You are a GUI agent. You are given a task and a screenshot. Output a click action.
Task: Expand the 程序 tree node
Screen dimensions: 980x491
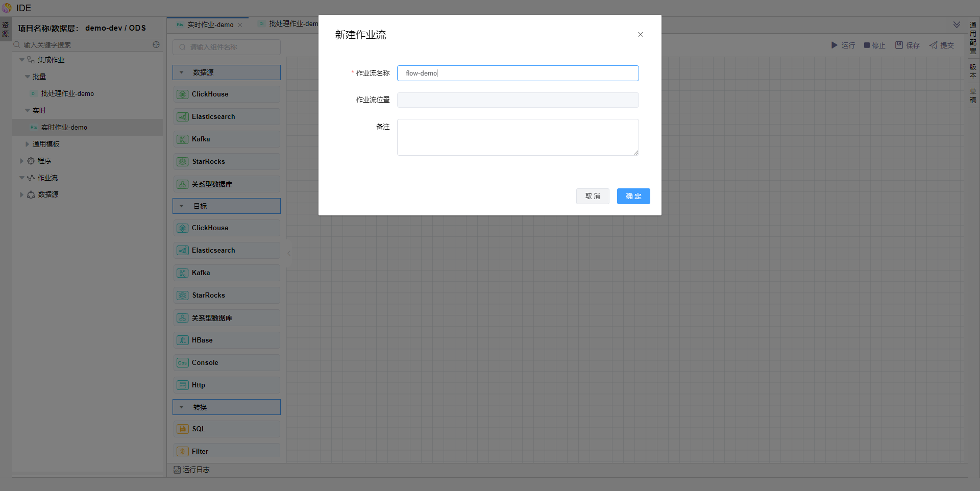pos(21,161)
